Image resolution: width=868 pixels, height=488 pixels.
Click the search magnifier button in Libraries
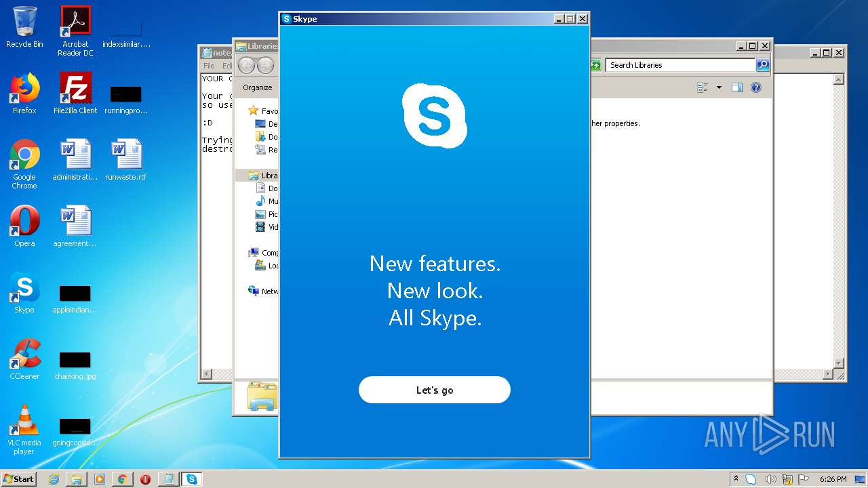[x=763, y=65]
